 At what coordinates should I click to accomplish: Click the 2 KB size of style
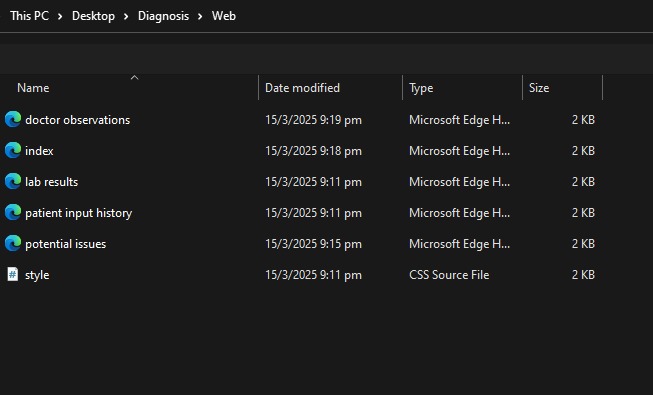[x=583, y=275]
